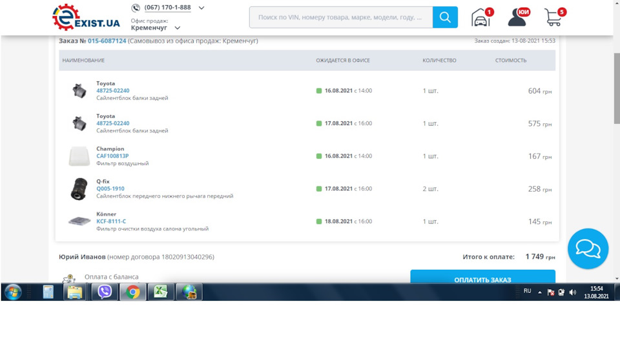Open the 575 грн Toyota 48725-02240 link
Viewport: 620px width, 364px height.
tap(112, 123)
